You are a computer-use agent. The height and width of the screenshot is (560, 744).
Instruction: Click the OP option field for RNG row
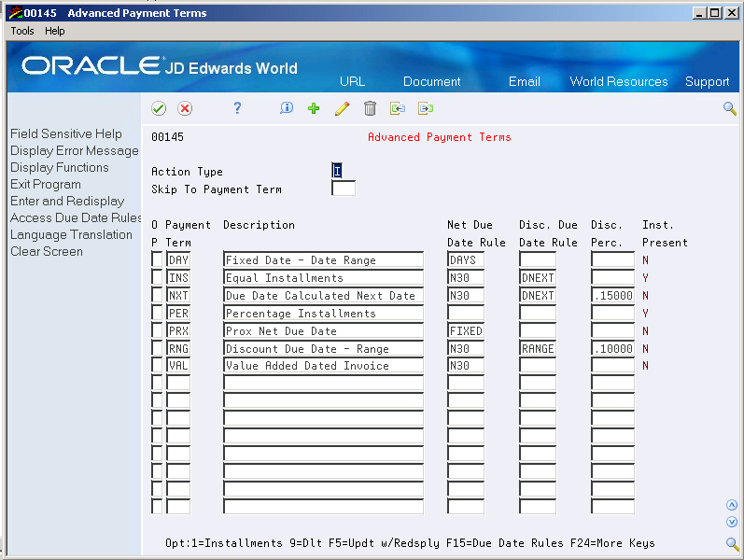coord(157,348)
